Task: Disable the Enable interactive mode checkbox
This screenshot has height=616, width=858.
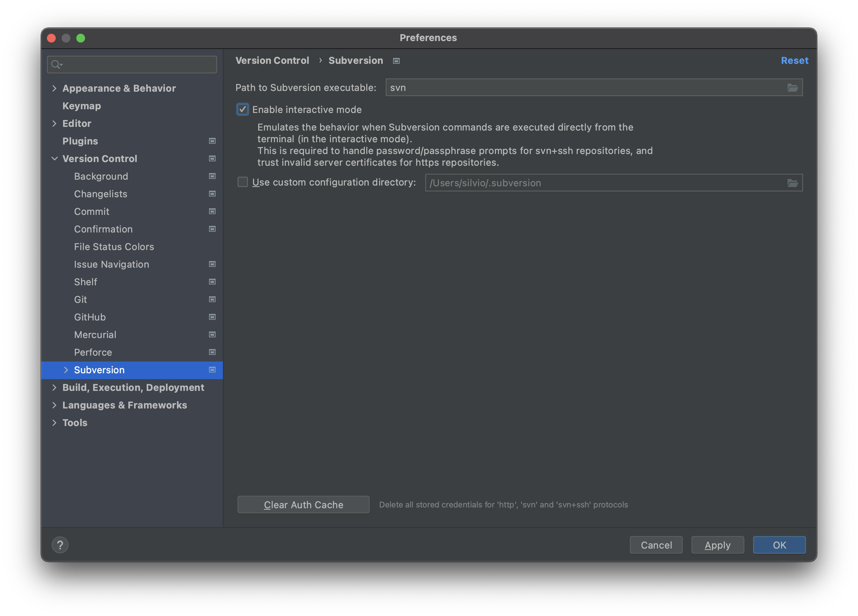Action: tap(242, 110)
